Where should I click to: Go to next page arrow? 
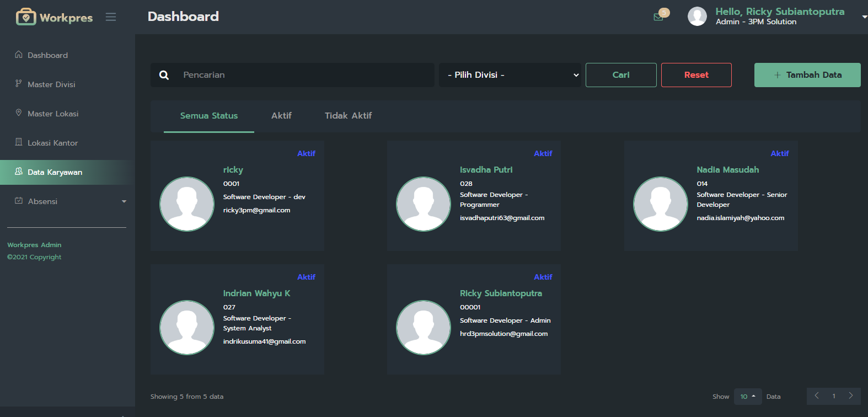(x=851, y=396)
